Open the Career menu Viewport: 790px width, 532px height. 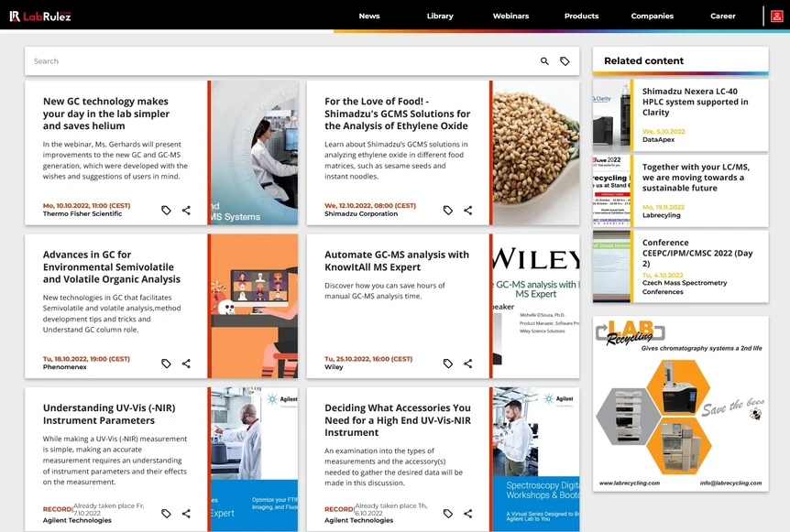click(722, 16)
